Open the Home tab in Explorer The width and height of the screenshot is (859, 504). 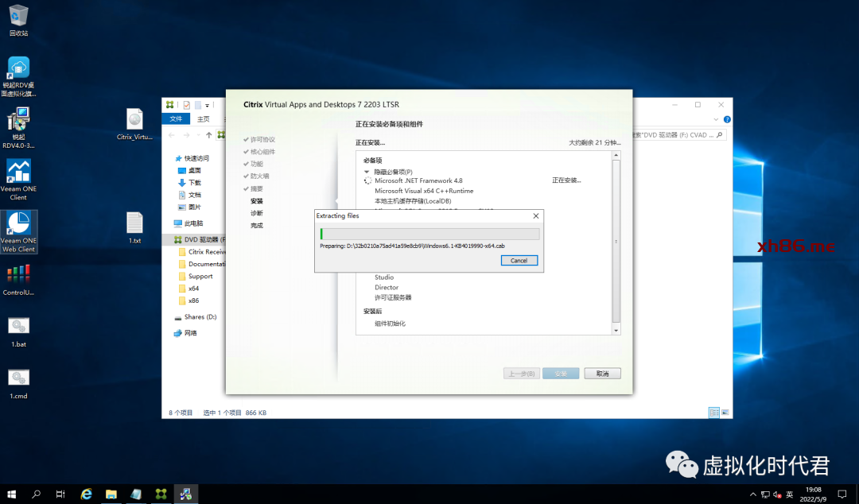204,119
